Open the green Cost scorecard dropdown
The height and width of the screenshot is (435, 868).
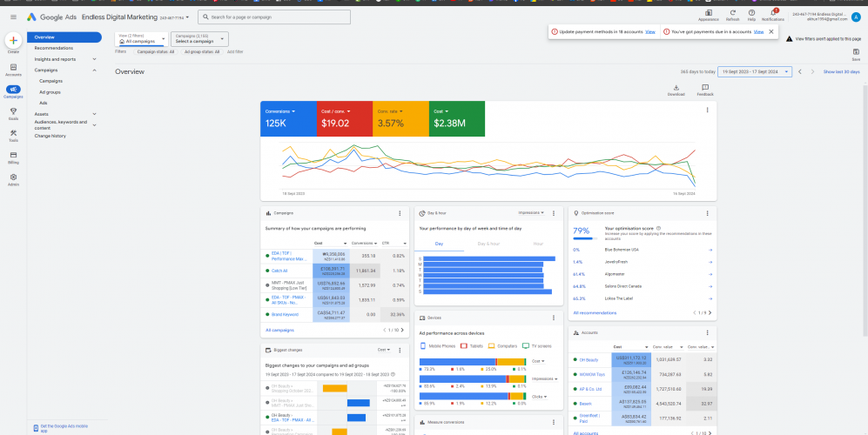tap(441, 111)
